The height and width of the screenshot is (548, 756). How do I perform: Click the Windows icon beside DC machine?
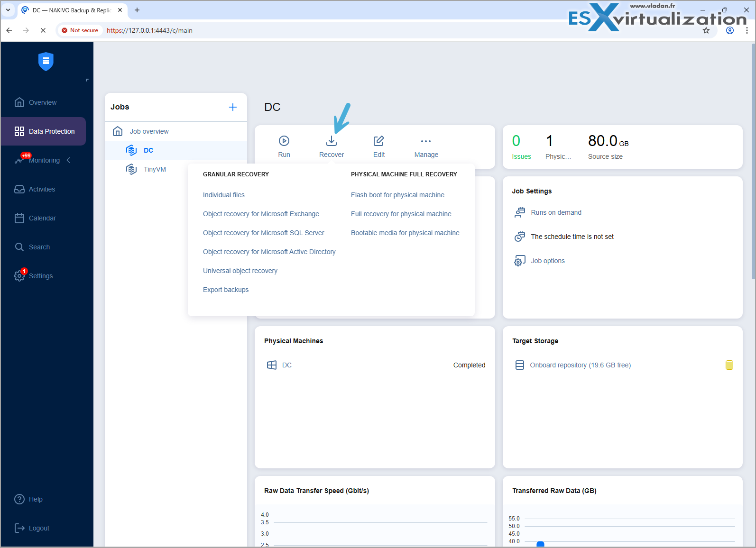272,365
